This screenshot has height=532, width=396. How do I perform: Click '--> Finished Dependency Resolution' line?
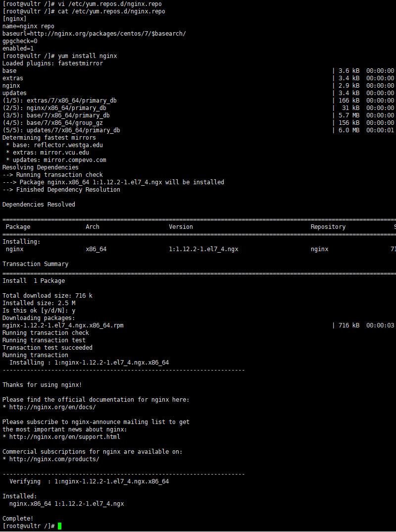coord(61,190)
